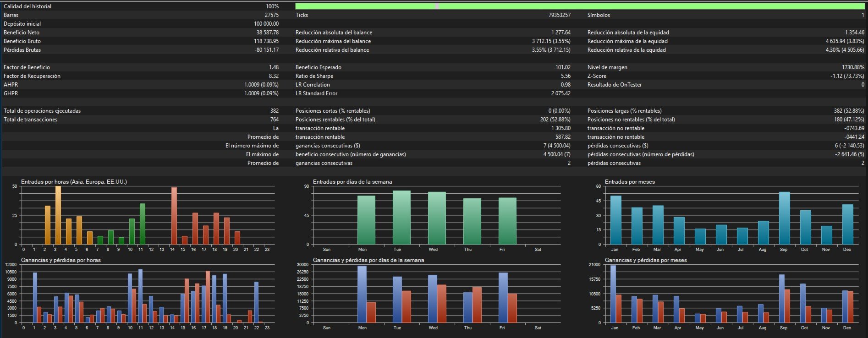Click the Nivel de margen value "1730.88%"
Screen dimensions: 868x338
tap(853, 67)
